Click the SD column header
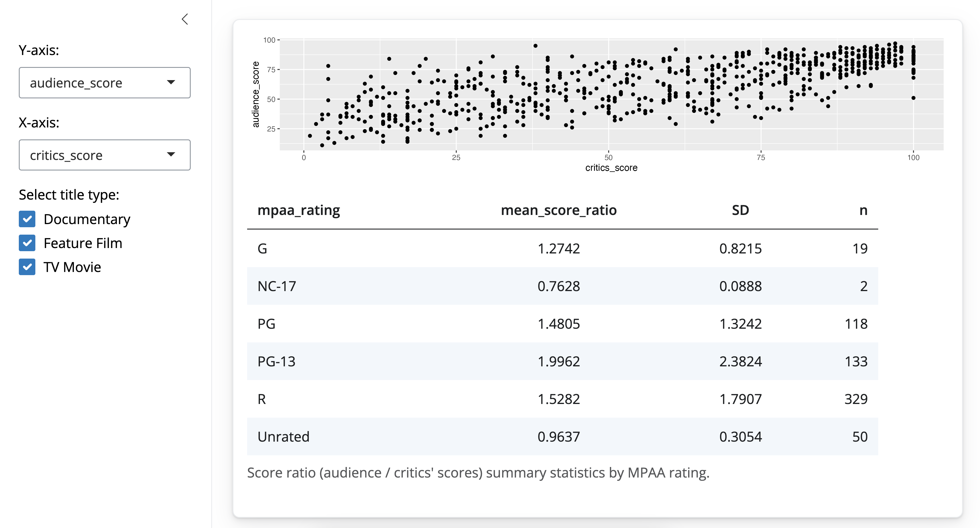The width and height of the screenshot is (980, 528). click(x=740, y=210)
